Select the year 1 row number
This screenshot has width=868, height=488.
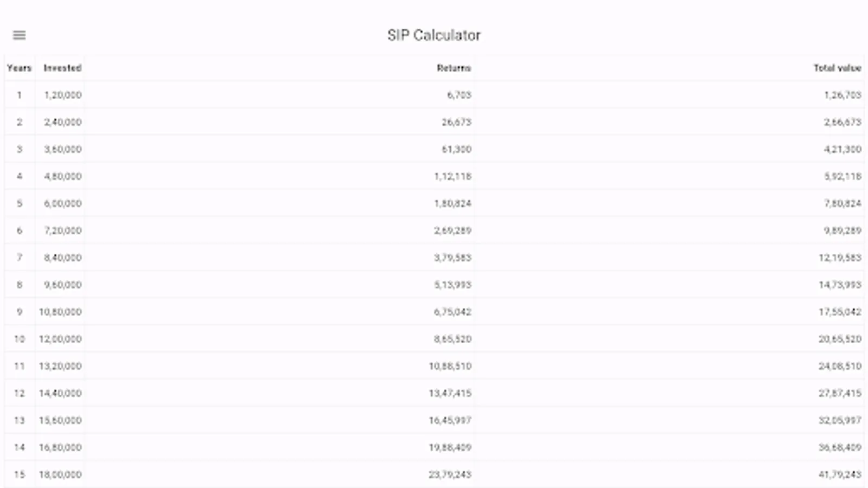coord(19,95)
